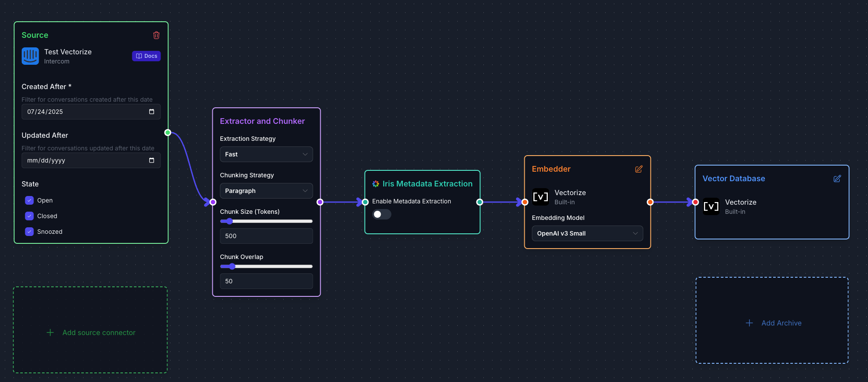
Task: Select the Source node title
Action: tap(35, 35)
